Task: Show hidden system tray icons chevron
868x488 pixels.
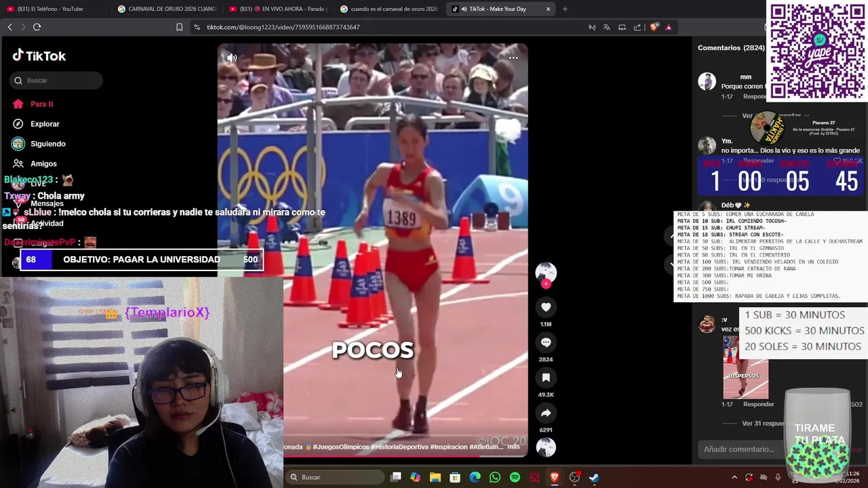Action: coord(734,477)
